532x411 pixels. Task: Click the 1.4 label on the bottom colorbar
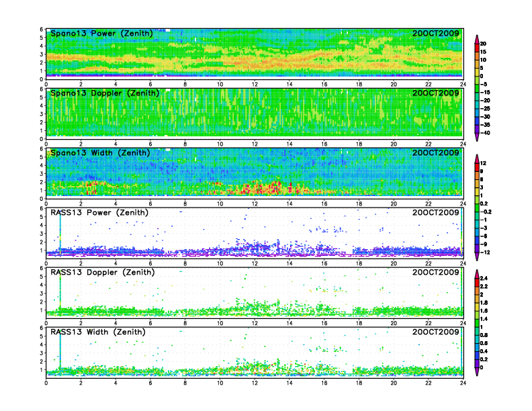pyautogui.click(x=484, y=319)
